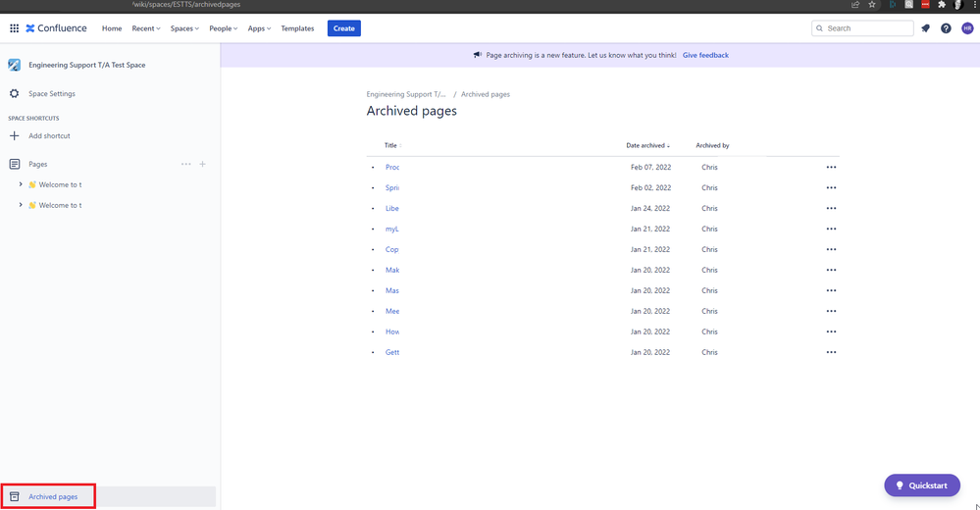Image resolution: width=980 pixels, height=510 pixels.
Task: Click the browser extensions puzzle icon
Action: pos(942,4)
